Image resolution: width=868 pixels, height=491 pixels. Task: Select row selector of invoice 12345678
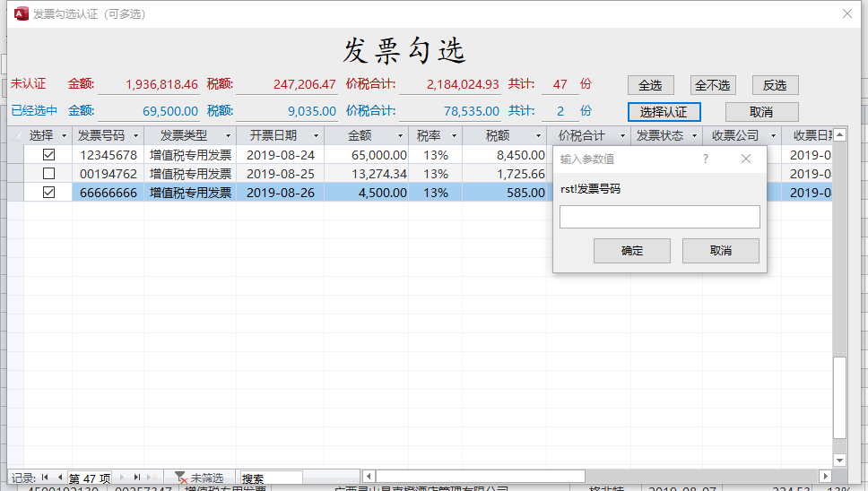pyautogui.click(x=15, y=155)
